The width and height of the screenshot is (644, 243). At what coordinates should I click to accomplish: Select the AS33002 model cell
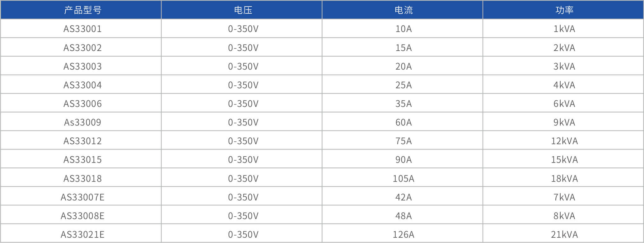coord(82,48)
